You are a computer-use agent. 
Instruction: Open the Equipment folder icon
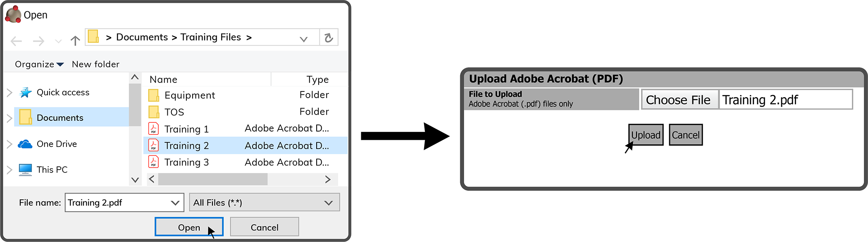tap(153, 95)
